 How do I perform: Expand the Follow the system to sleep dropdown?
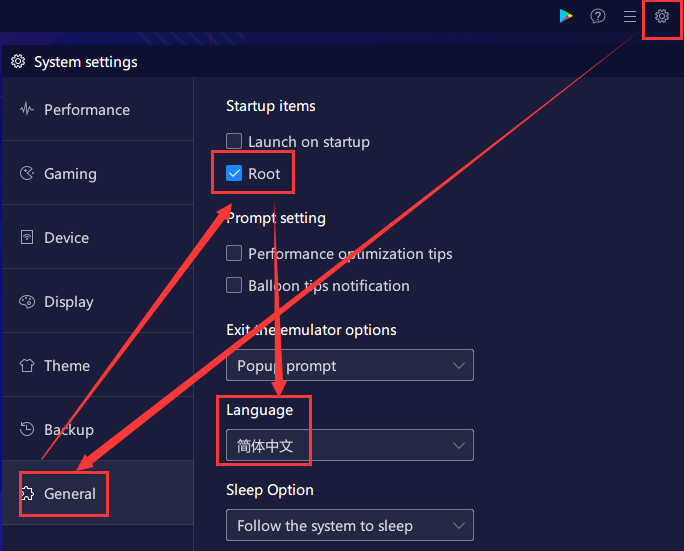(350, 525)
